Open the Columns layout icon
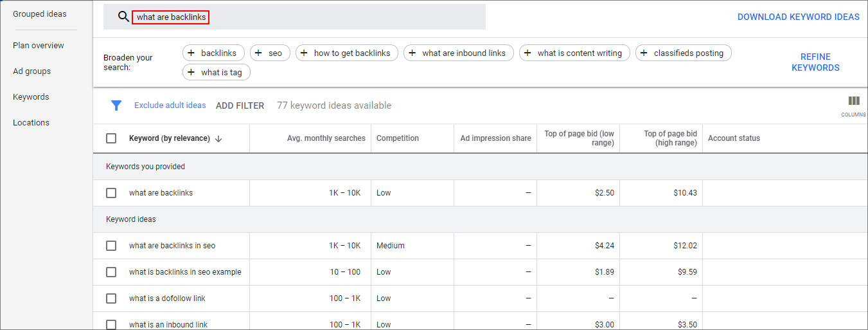Image resolution: width=868 pixels, height=330 pixels. pos(854,101)
